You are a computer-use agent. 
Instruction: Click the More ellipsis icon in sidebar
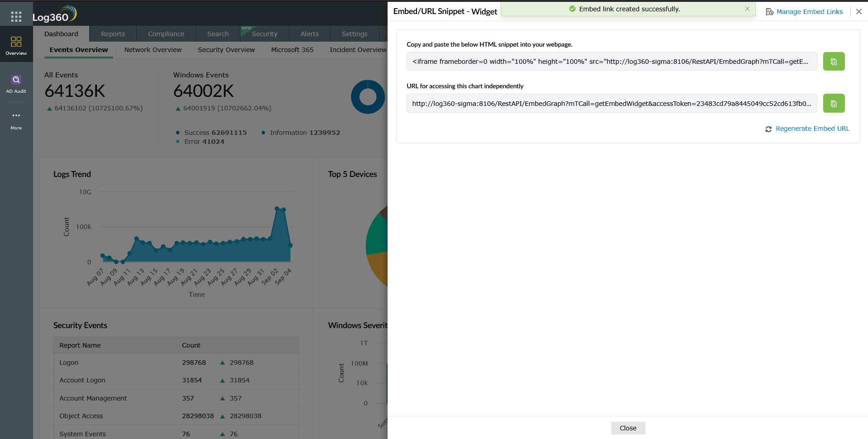[x=16, y=115]
